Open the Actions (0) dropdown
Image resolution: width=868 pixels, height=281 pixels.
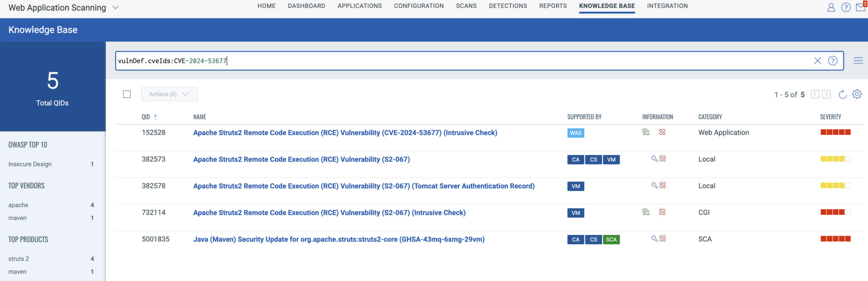click(x=170, y=94)
